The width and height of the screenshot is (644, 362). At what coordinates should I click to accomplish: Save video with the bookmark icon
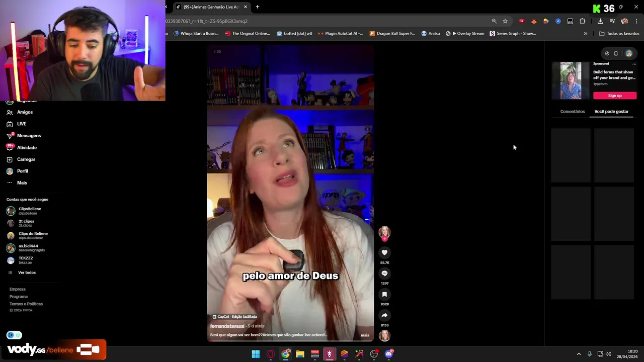(x=384, y=295)
